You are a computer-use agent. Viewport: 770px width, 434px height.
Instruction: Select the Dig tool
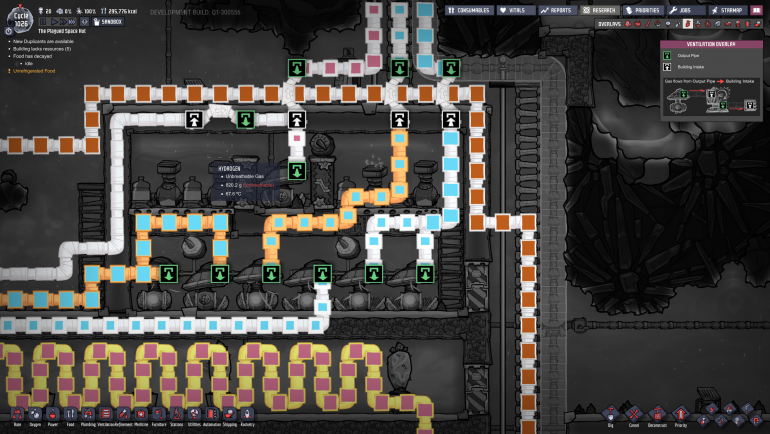pyautogui.click(x=610, y=415)
